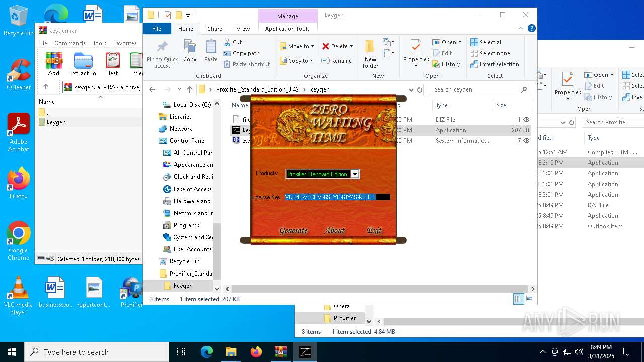Expand the Open dropdown in the ribbon

(460, 42)
